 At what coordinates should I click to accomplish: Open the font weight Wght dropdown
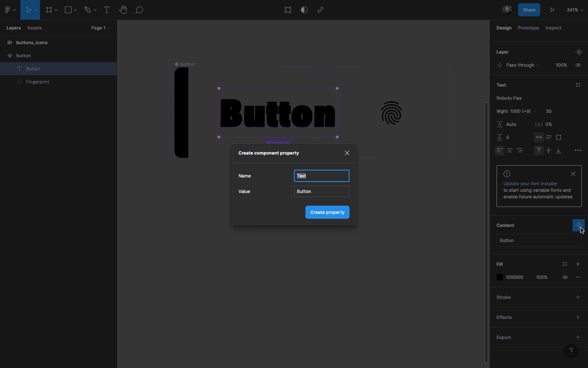[516, 111]
